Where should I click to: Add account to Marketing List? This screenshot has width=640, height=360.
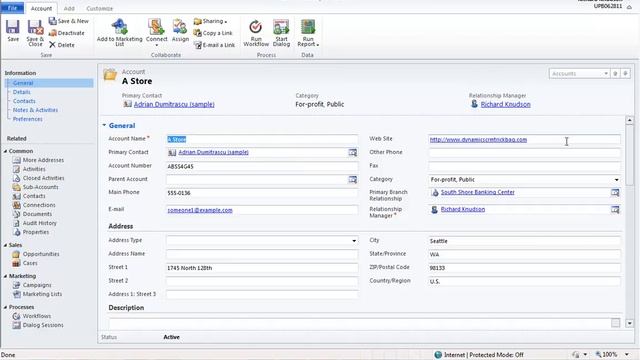tap(120, 33)
